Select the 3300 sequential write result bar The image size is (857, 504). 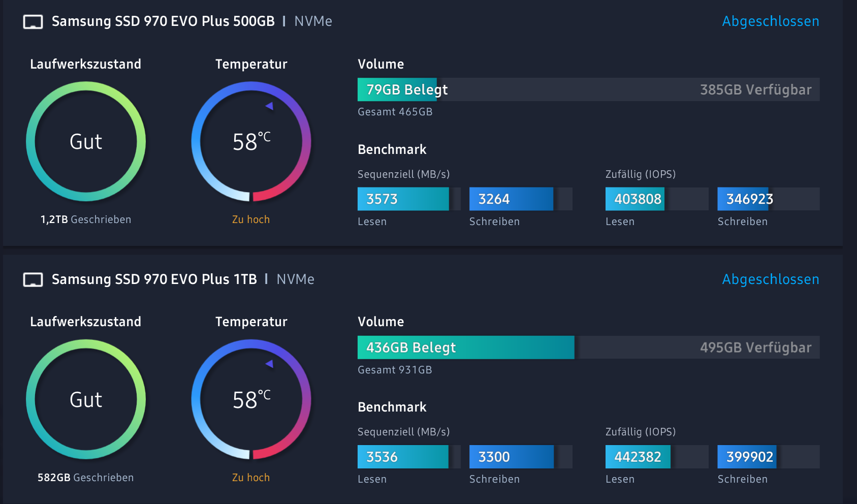point(511,457)
